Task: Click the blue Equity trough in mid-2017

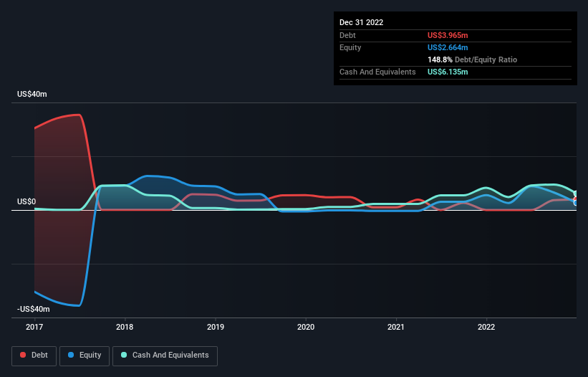Action: [79, 306]
